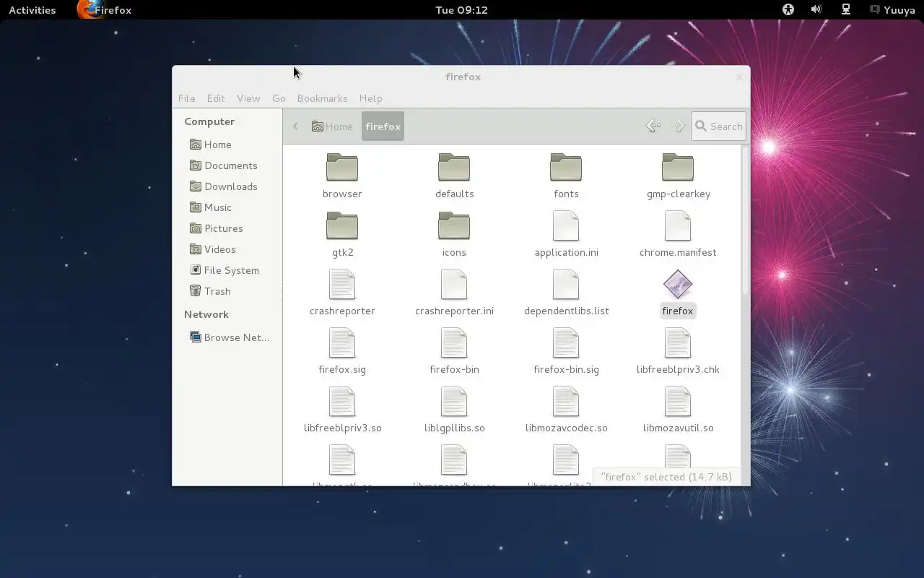This screenshot has width=924, height=578.
Task: Open the Bookmarks menu
Action: (x=322, y=98)
